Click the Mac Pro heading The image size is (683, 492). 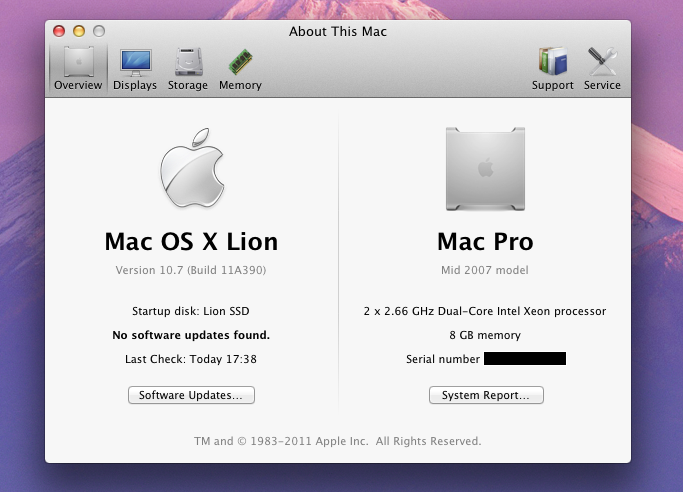point(485,241)
